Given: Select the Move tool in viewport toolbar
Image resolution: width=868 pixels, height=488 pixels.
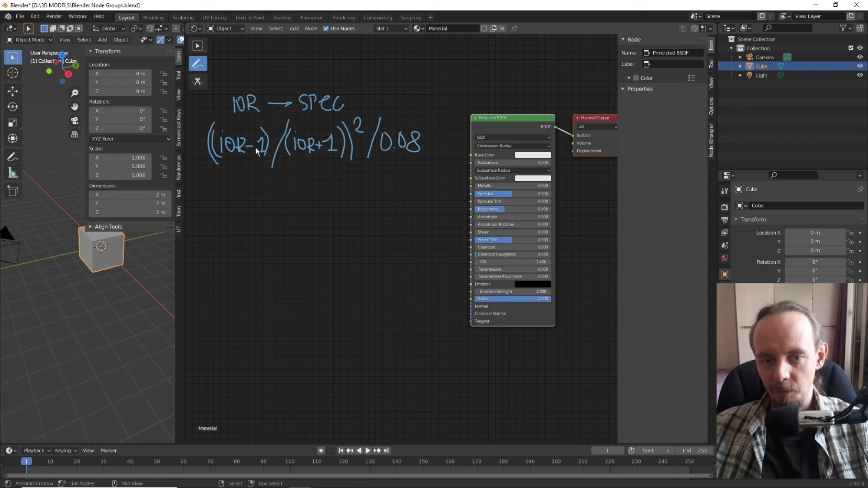Looking at the screenshot, I should (13, 91).
